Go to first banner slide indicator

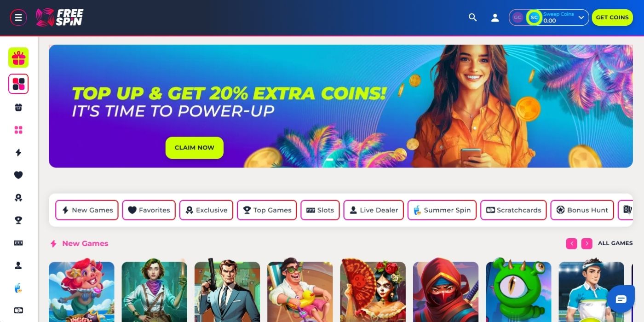point(329,160)
